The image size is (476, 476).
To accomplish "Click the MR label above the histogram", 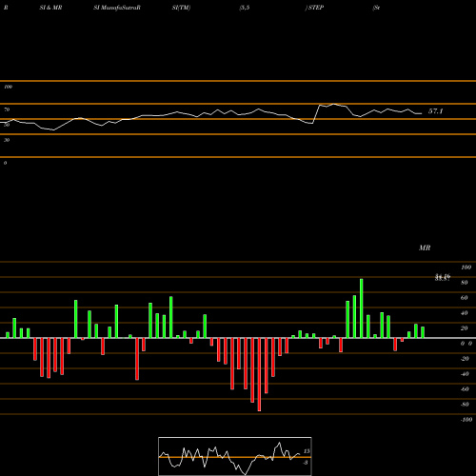I will coord(425,248).
